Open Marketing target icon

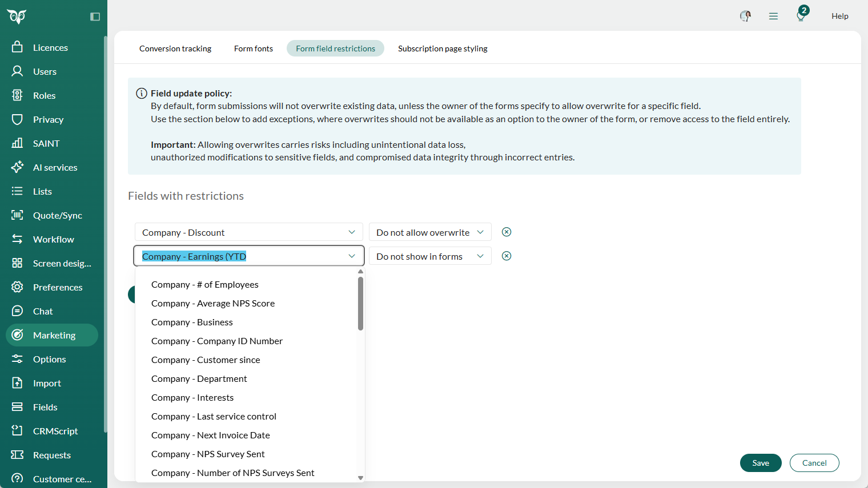coord(17,334)
